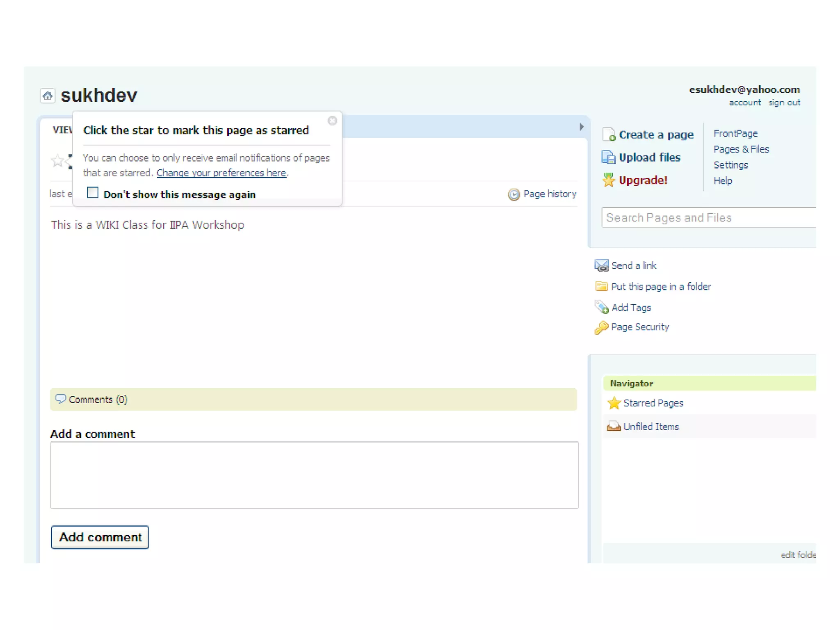The image size is (840, 630).
Task: Close the starred page tooltip popup
Action: coord(332,121)
